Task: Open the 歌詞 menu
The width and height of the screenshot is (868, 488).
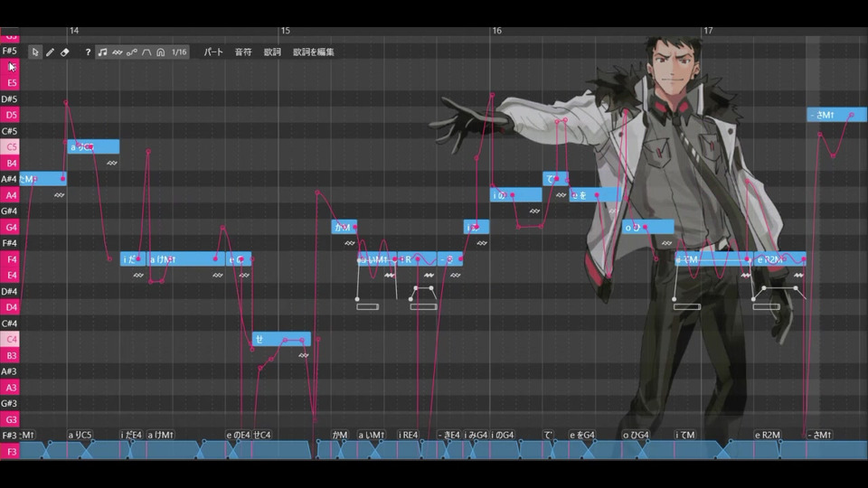Action: (272, 52)
